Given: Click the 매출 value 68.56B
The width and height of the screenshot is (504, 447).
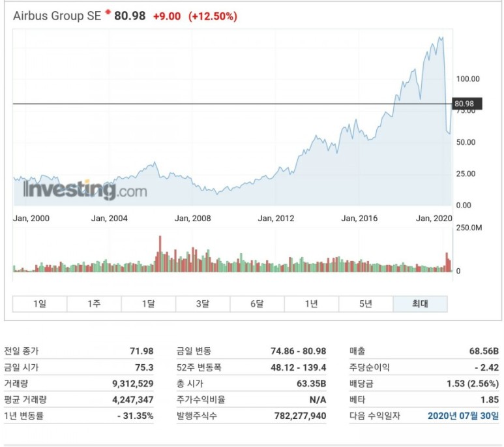Looking at the screenshot, I should pyautogui.click(x=484, y=351).
